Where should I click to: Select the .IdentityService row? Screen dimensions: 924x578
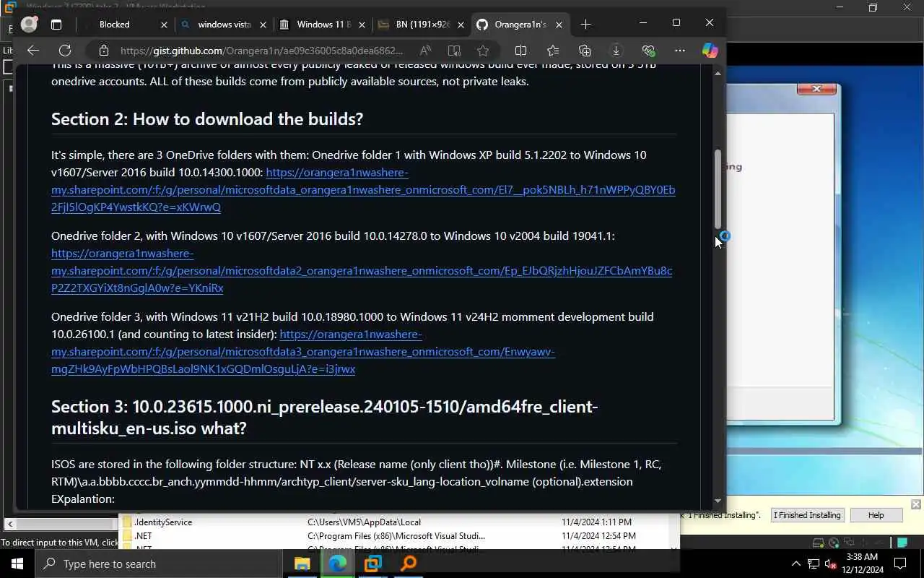[399, 522]
